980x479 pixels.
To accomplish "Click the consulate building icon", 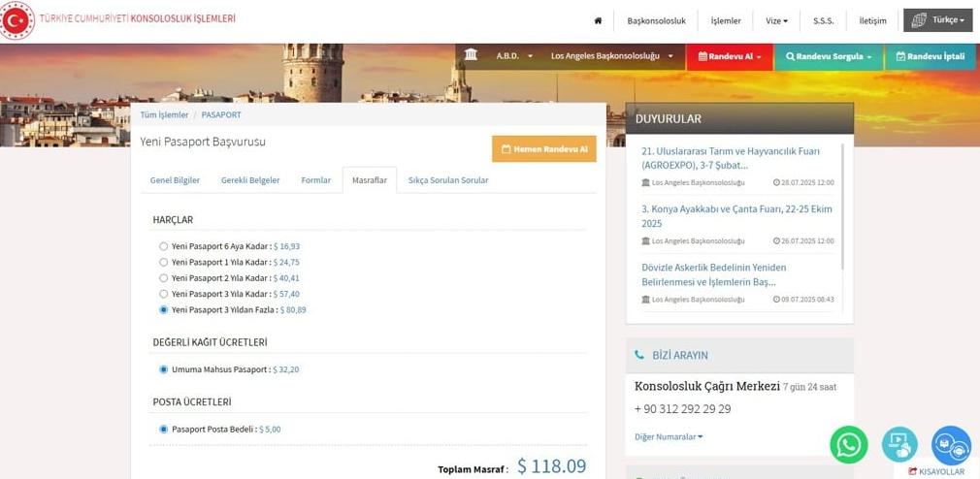I will point(471,55).
